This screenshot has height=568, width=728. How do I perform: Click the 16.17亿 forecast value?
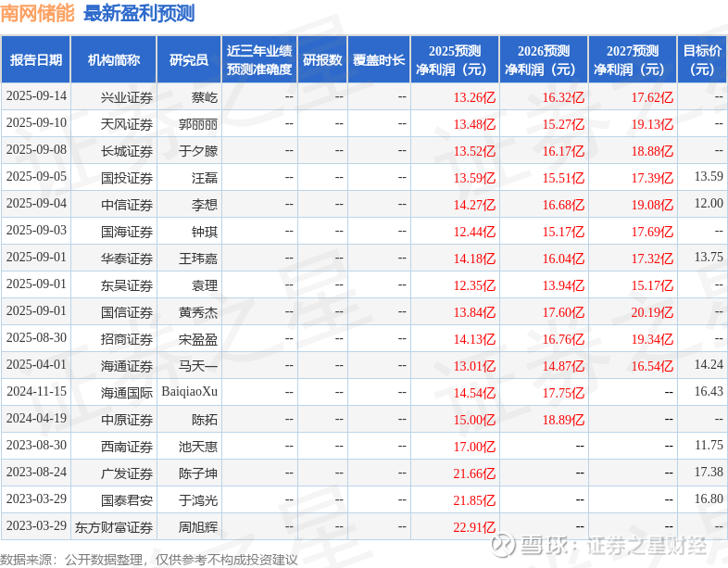(x=564, y=151)
